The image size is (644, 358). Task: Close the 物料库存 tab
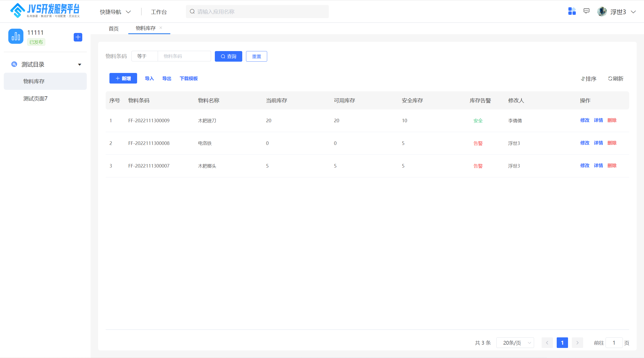click(161, 28)
